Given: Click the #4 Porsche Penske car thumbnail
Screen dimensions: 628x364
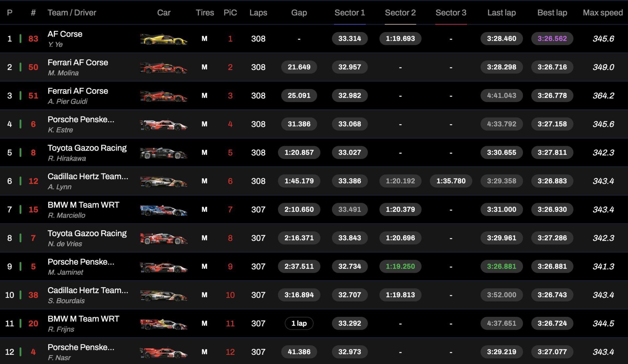Looking at the screenshot, I should (164, 352).
